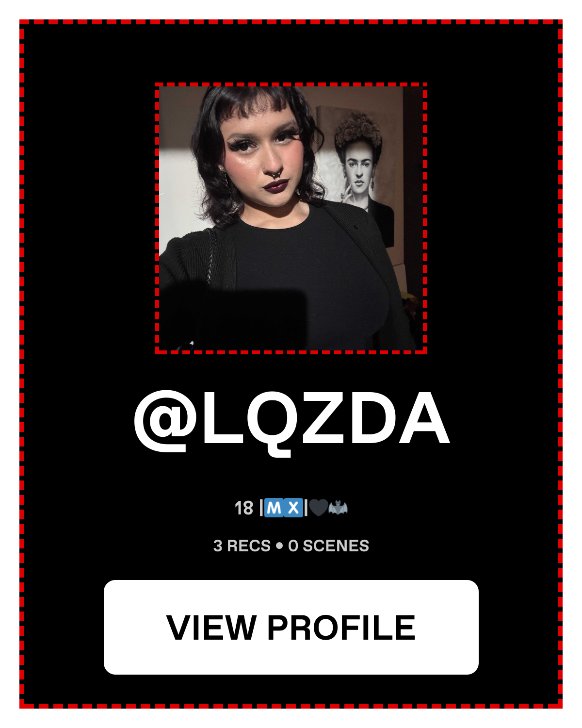This screenshot has width=582, height=728.
Task: Click the blue M letter emoji
Action: point(274,508)
